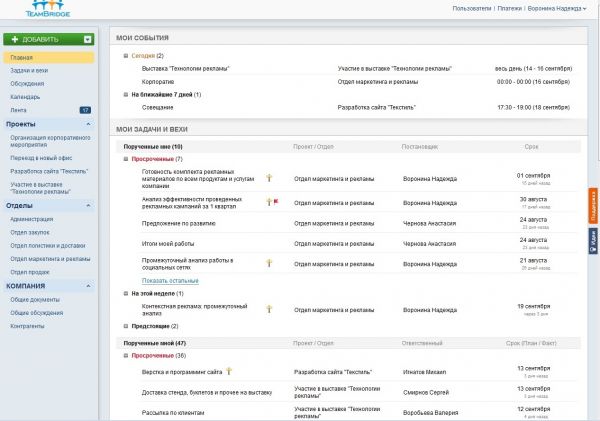Click pin icon on Промежуточный анализ работы task
The width and height of the screenshot is (600, 421).
pos(269,263)
